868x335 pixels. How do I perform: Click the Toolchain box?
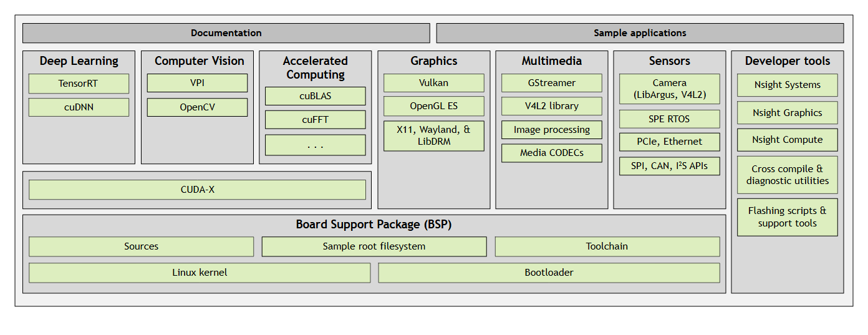(607, 246)
